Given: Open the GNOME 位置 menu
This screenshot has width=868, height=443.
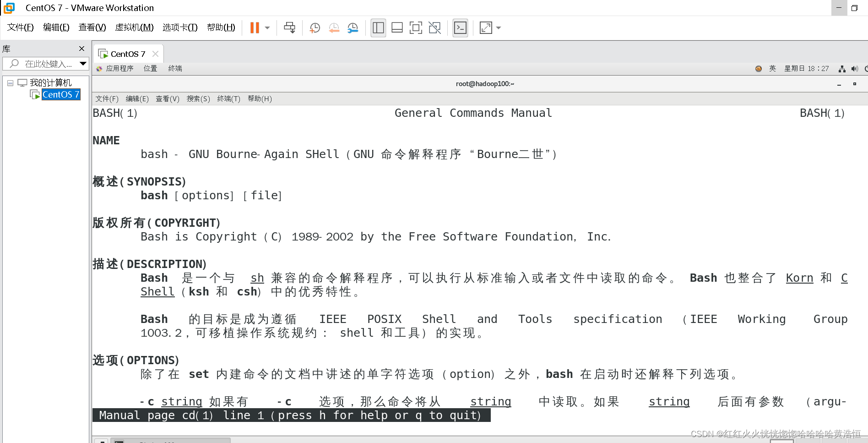Looking at the screenshot, I should 150,68.
